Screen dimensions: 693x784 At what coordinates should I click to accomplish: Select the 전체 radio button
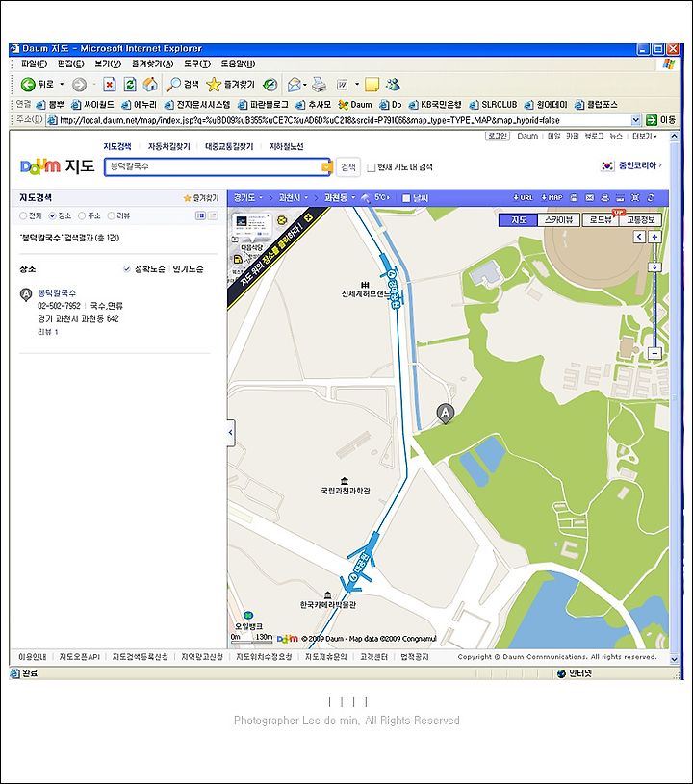(23, 216)
